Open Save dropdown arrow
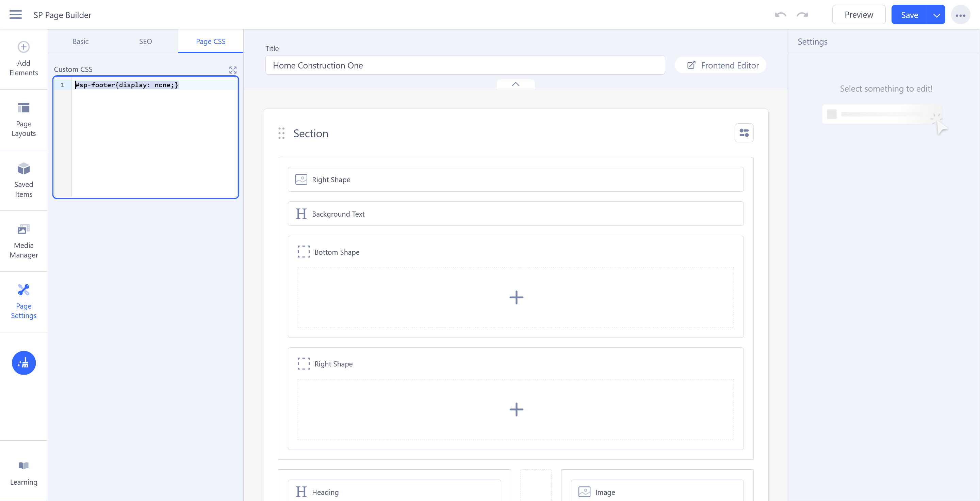 point(937,15)
